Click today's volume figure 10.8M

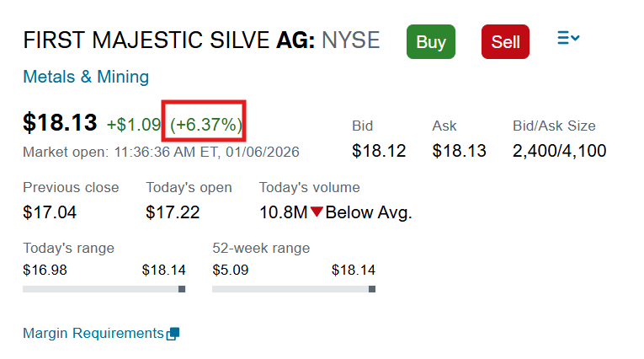click(x=283, y=212)
